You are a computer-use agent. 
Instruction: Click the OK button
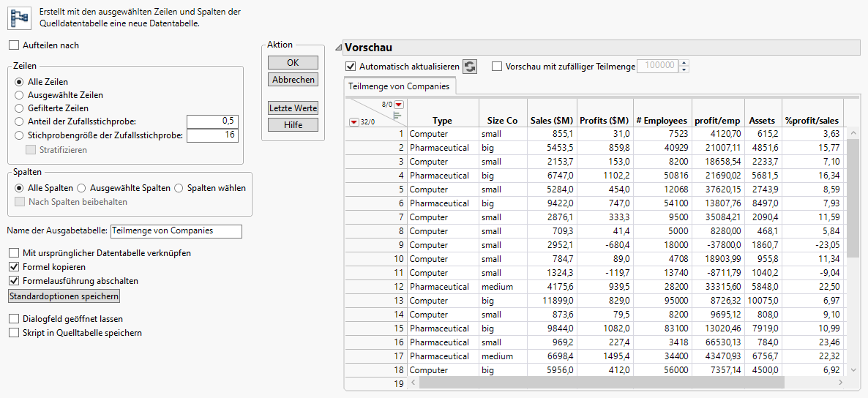click(x=293, y=63)
